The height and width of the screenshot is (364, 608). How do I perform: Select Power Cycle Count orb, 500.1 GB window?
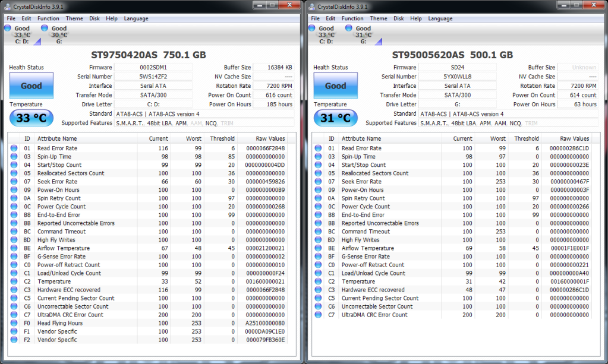pyautogui.click(x=319, y=207)
